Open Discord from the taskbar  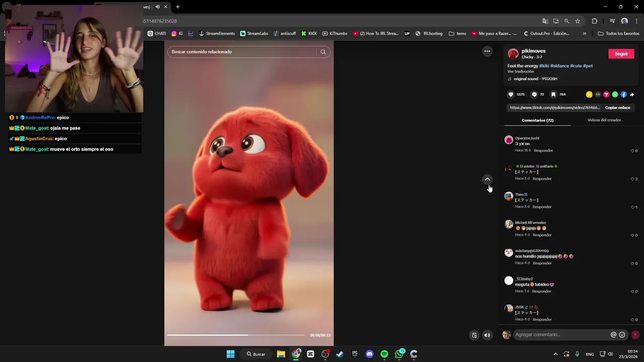[370, 354]
